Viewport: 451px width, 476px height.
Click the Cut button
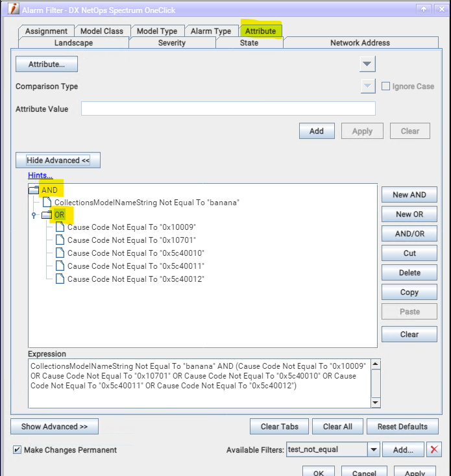[x=409, y=253]
